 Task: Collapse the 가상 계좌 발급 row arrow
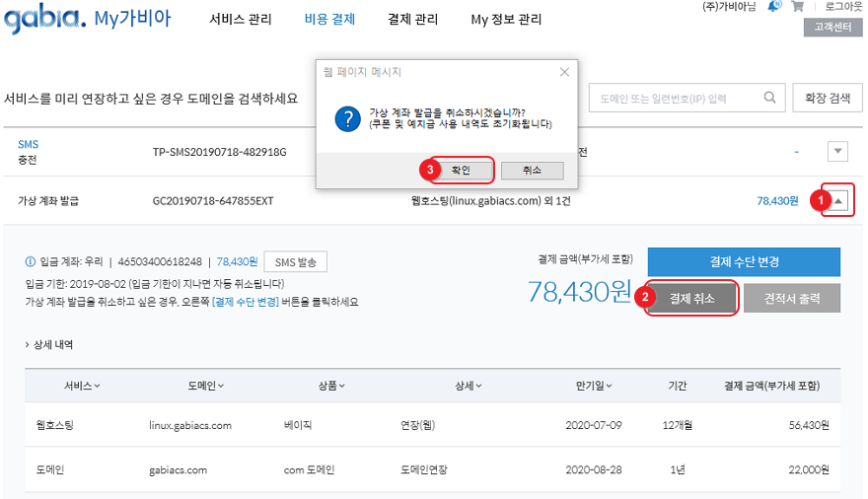837,200
